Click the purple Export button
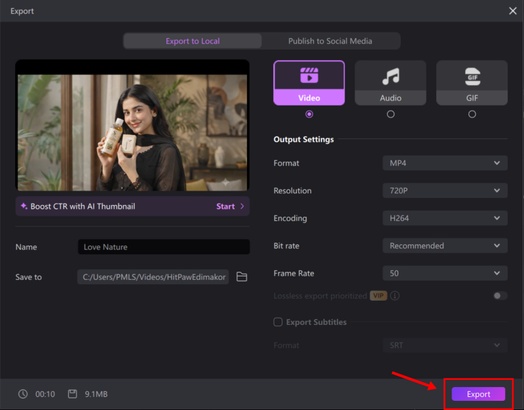524x410 pixels. click(x=478, y=394)
